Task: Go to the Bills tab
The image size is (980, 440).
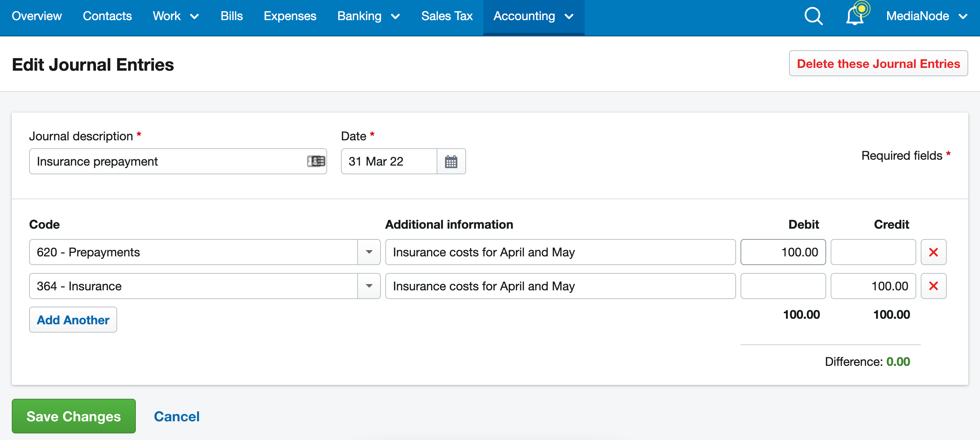Action: (x=231, y=16)
